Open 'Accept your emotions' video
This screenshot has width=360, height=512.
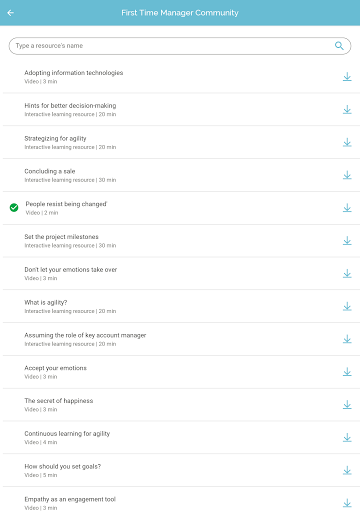coord(181,372)
